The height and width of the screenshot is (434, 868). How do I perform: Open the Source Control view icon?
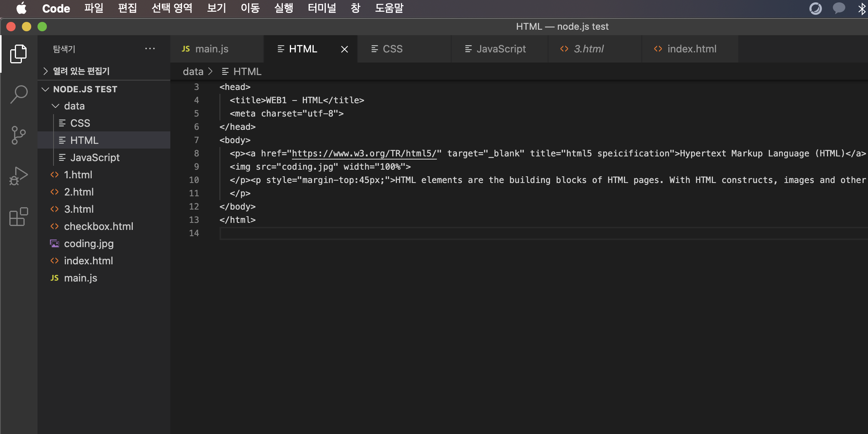click(x=18, y=135)
